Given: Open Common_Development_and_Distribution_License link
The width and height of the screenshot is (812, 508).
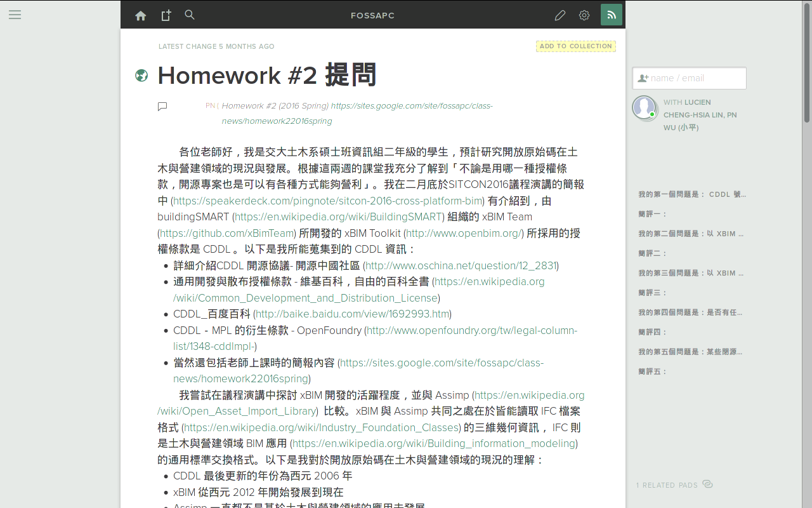Looking at the screenshot, I should tap(359, 290).
